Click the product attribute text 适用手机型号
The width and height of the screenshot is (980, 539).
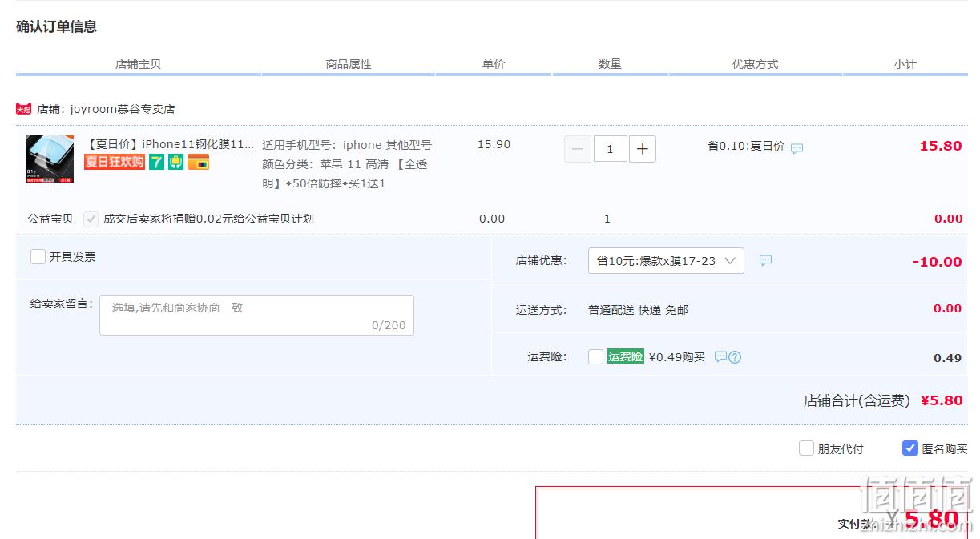point(347,145)
